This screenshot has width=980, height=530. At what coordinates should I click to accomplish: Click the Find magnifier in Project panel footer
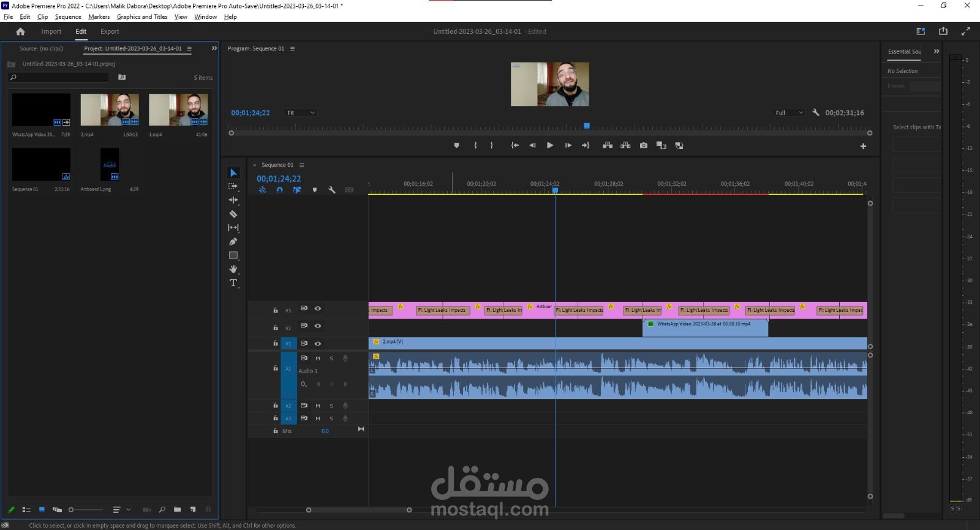click(x=162, y=509)
